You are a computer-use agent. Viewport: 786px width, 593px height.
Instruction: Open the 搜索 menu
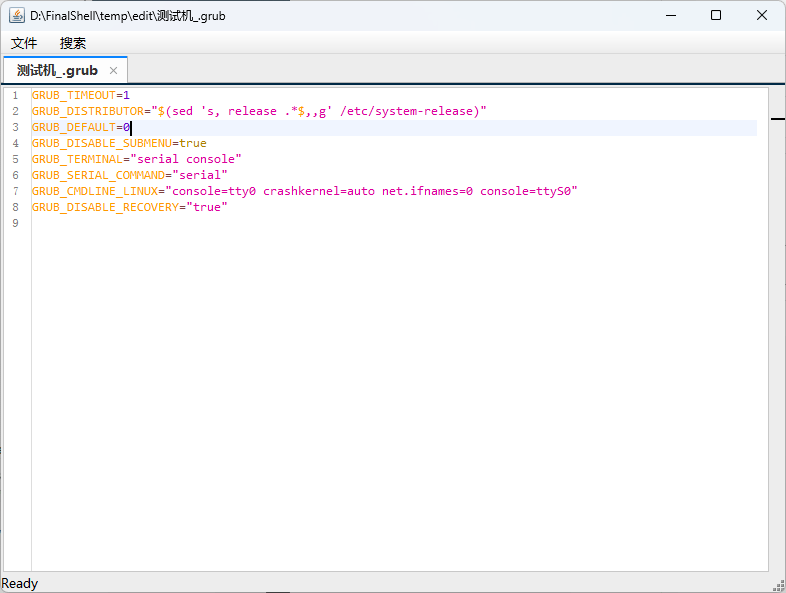(73, 43)
